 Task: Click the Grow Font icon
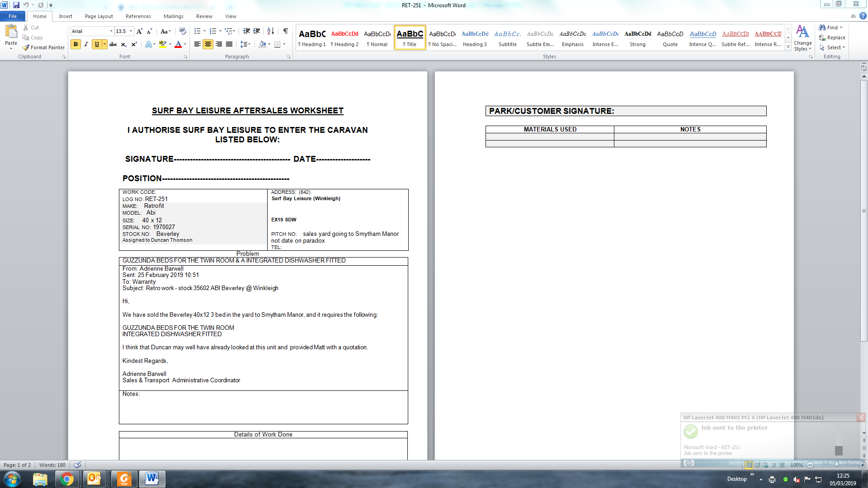(x=139, y=31)
